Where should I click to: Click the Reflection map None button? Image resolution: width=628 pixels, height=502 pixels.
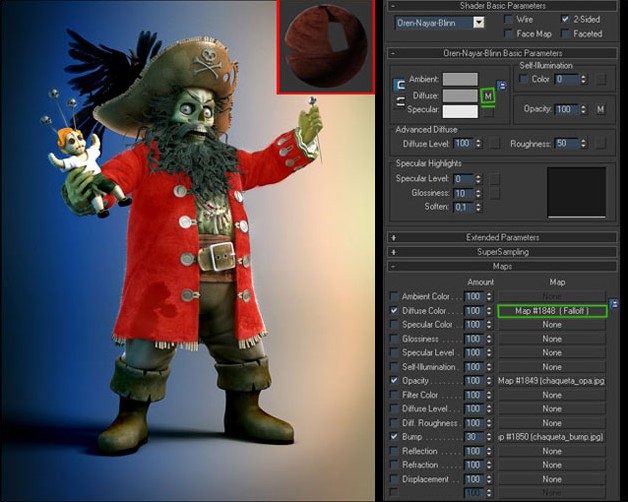pos(551,451)
